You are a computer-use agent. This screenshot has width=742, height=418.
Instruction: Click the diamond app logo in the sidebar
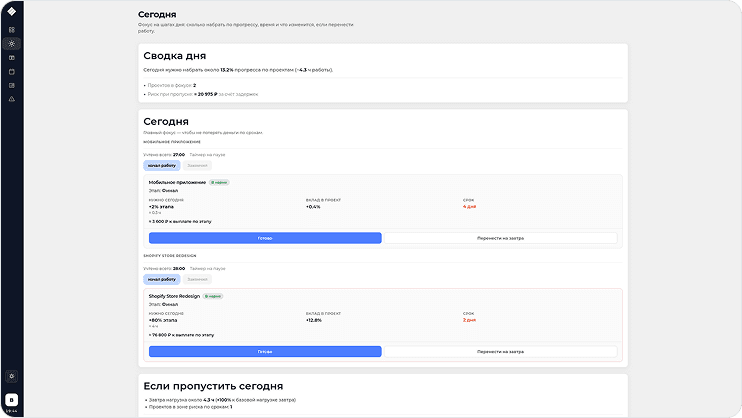(x=11, y=11)
